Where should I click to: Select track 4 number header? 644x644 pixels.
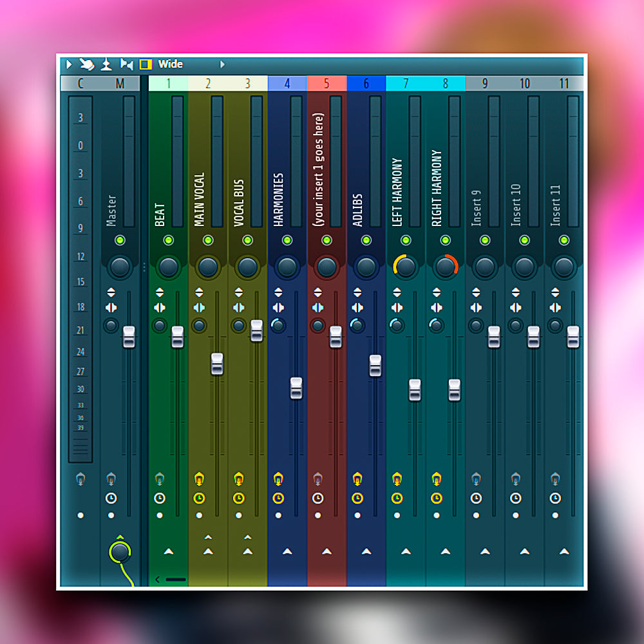click(x=287, y=83)
